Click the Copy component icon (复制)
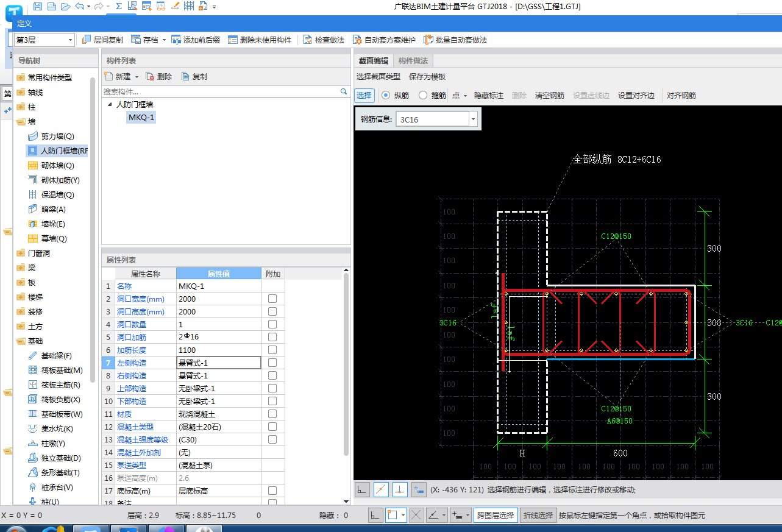This screenshot has width=782, height=532. click(x=185, y=76)
